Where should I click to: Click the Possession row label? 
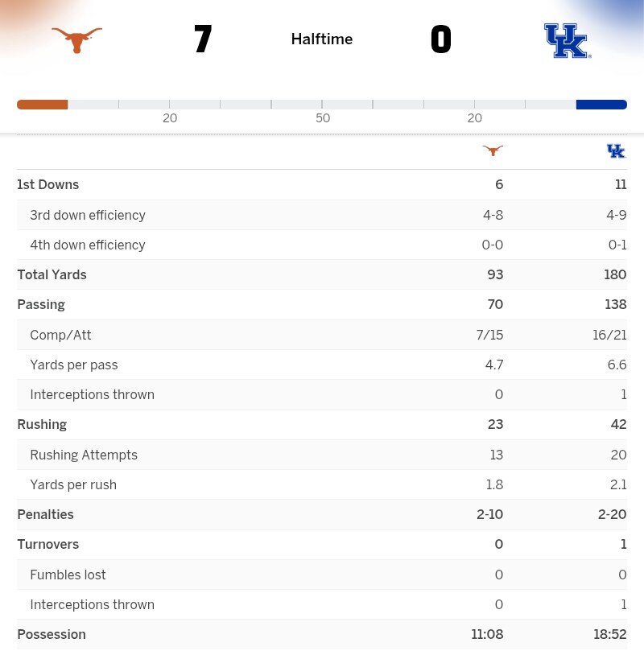tap(52, 635)
